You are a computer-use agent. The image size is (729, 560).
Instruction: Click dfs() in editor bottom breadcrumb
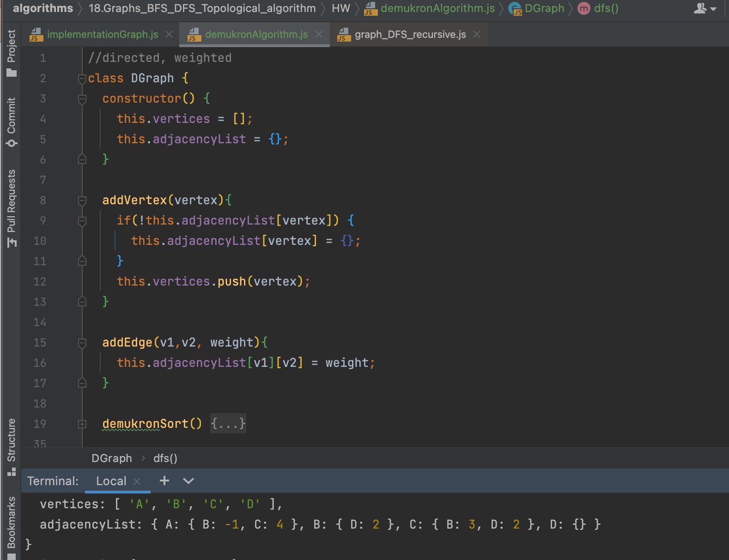coord(165,458)
